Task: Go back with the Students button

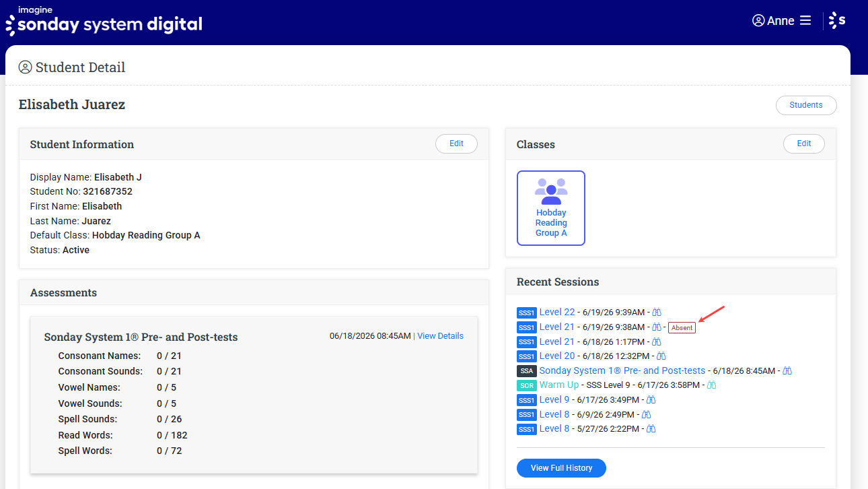Action: pos(806,105)
